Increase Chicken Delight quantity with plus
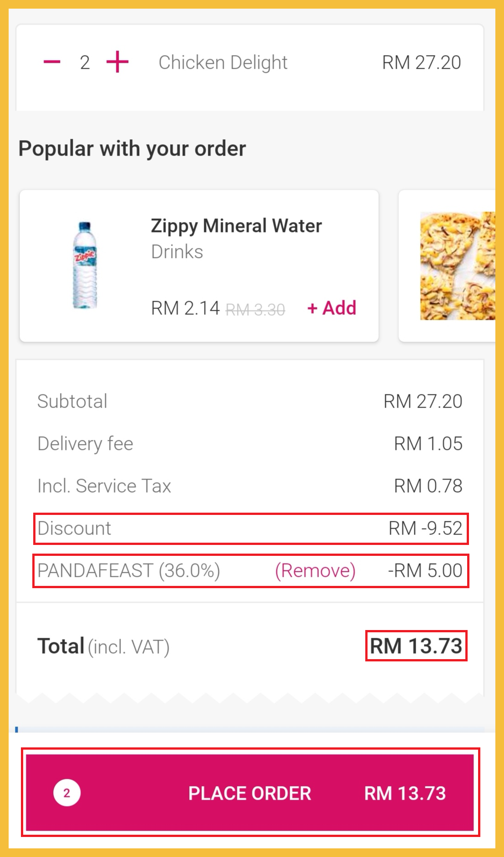Screen dimensions: 504x857 coord(117,62)
